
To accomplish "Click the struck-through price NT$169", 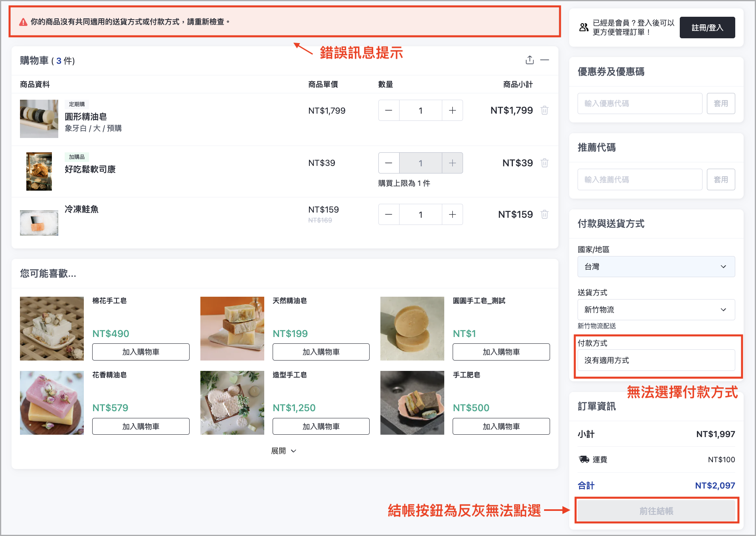I will (320, 220).
